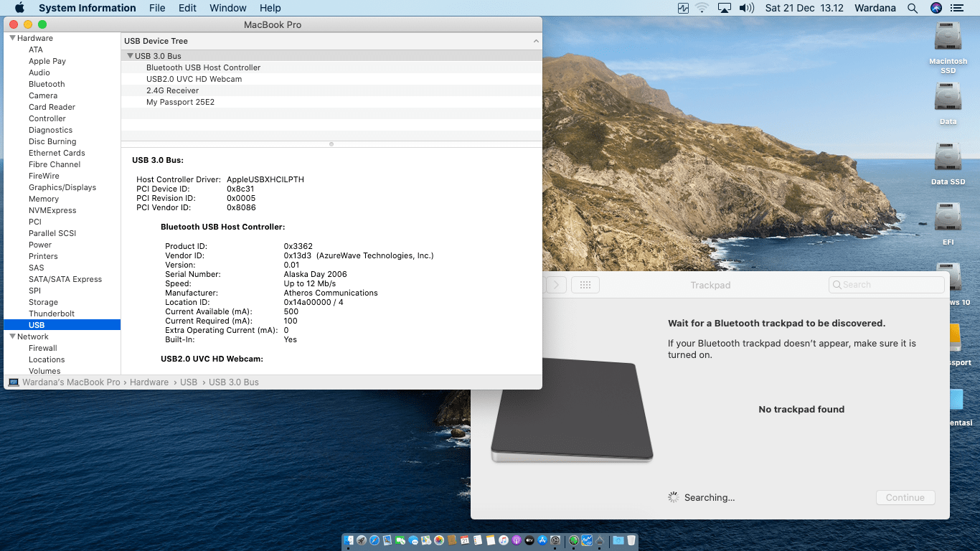Click the date and time in menu bar
The image size is (980, 551).
[x=804, y=8]
